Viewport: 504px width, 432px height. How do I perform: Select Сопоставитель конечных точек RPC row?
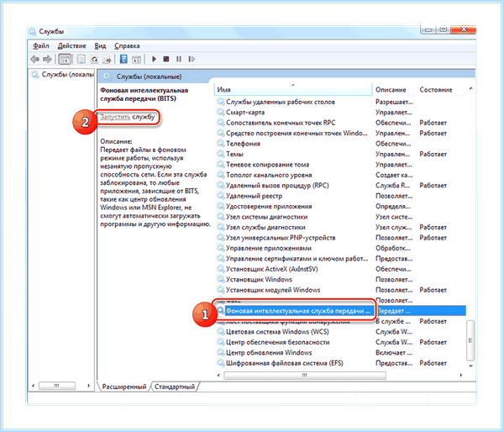[341, 123]
